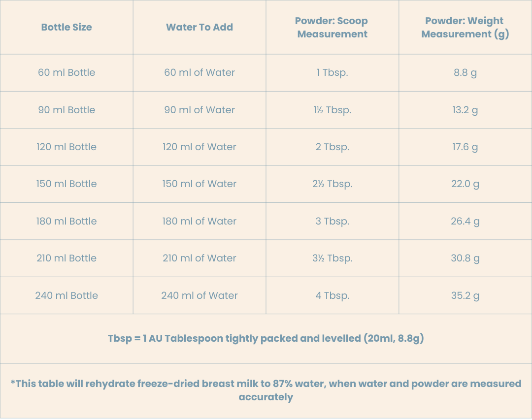This screenshot has width=532, height=420.
Task: Click the 3½ Tbsp. cell
Action: tap(332, 258)
